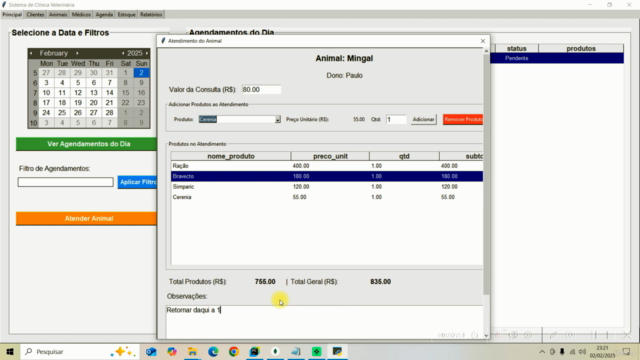Go to previous month in calendar
Image resolution: width=640 pixels, height=360 pixels.
[x=31, y=53]
